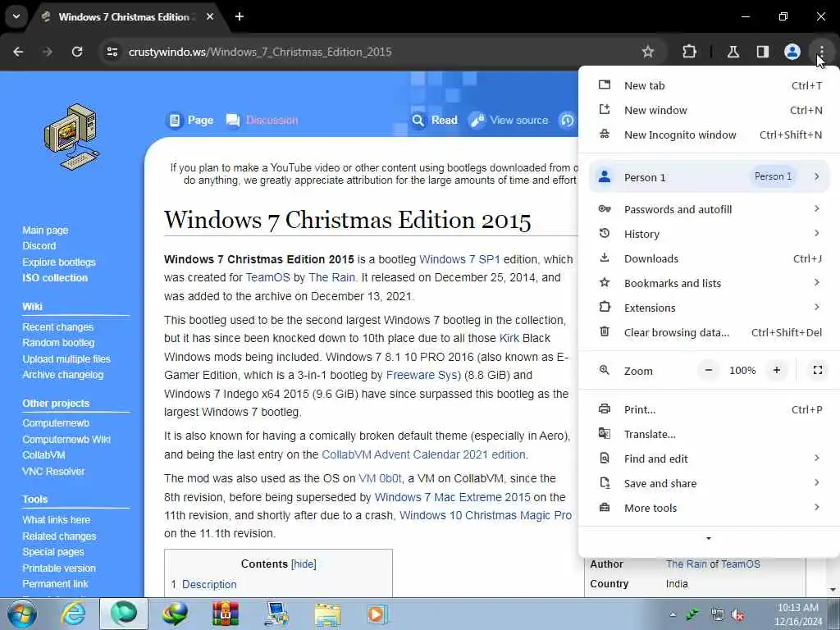The width and height of the screenshot is (840, 630).
Task: Click the taskbar clock and date
Action: click(x=797, y=614)
